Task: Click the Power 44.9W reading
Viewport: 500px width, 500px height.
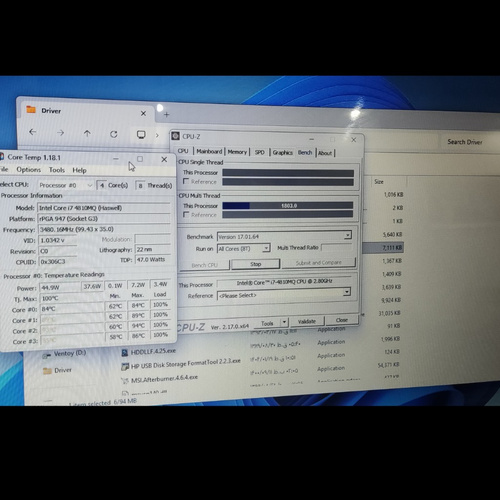Action: 60,287
